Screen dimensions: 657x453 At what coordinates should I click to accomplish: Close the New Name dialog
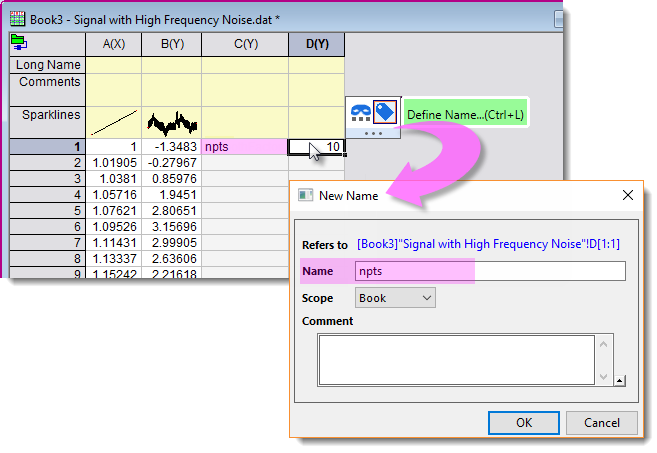pyautogui.click(x=627, y=196)
